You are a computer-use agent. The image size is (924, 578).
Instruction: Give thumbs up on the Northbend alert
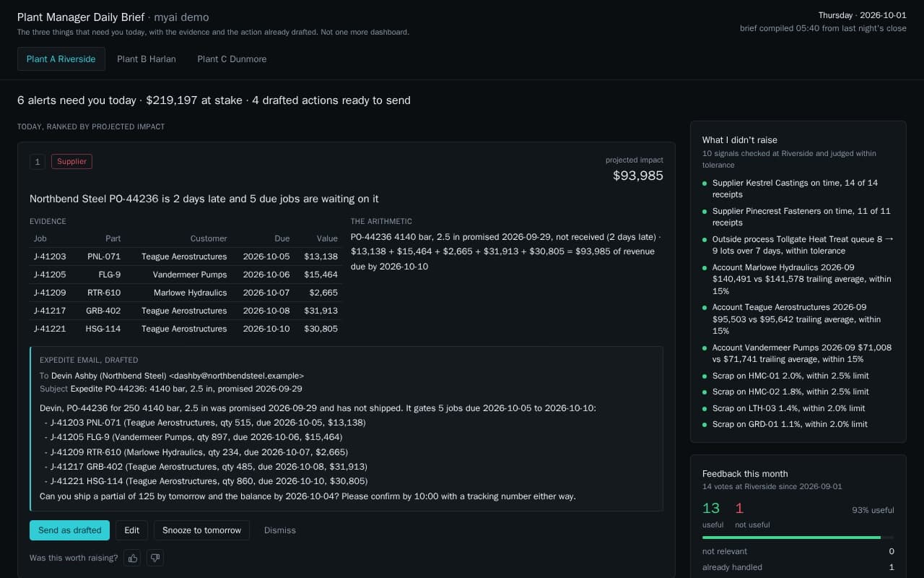click(132, 558)
